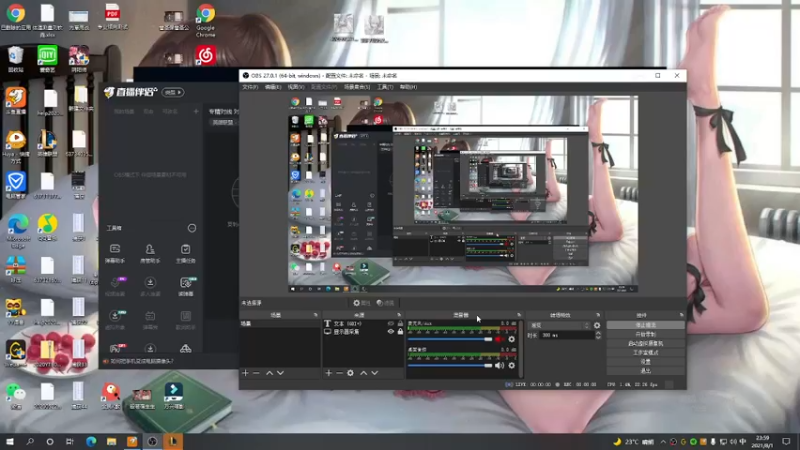
Task: Open the streaming companion tool 弹幕助手
Action: [115, 253]
